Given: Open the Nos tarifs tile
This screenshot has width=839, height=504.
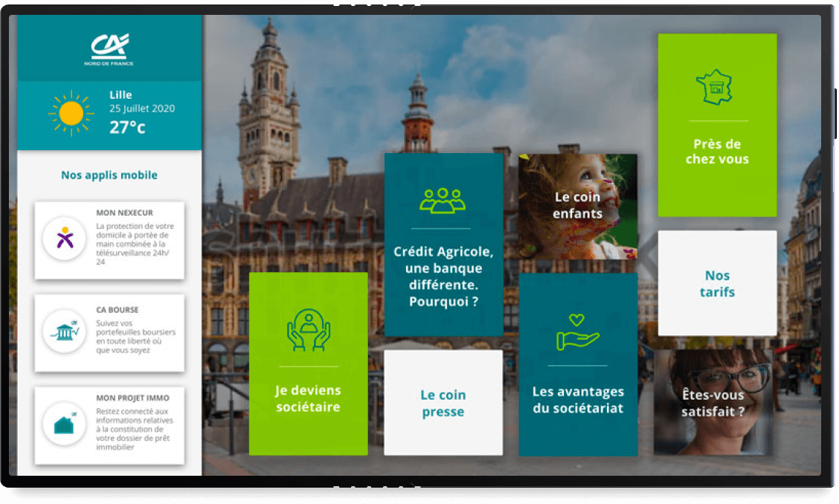Looking at the screenshot, I should click(718, 283).
